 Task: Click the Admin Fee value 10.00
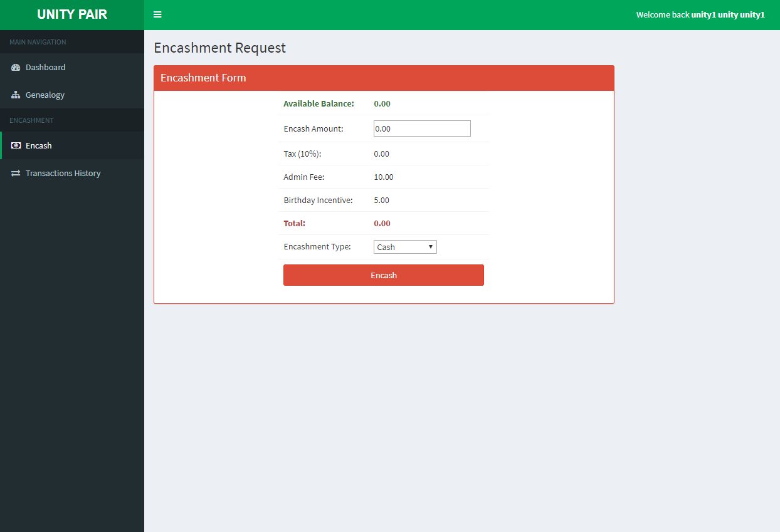point(384,177)
